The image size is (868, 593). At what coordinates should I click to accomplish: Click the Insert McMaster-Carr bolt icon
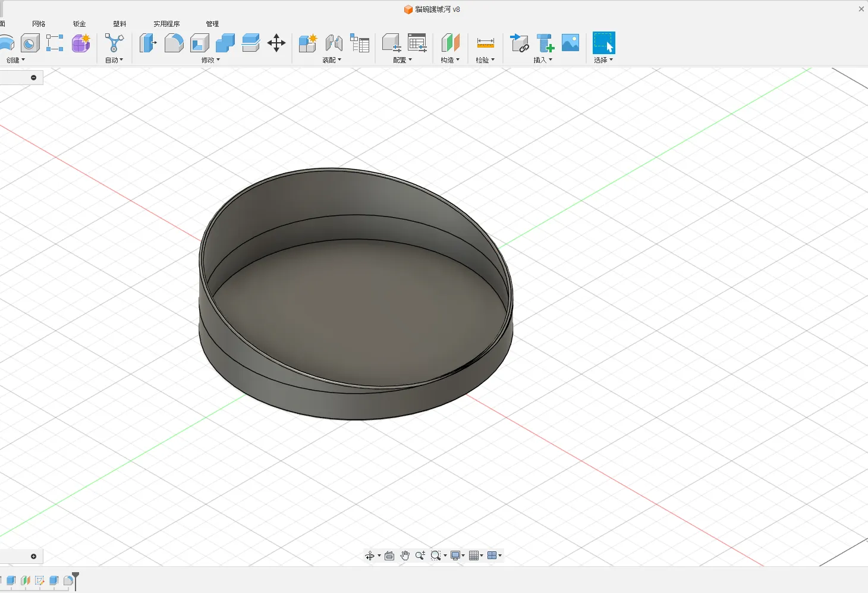pos(545,43)
